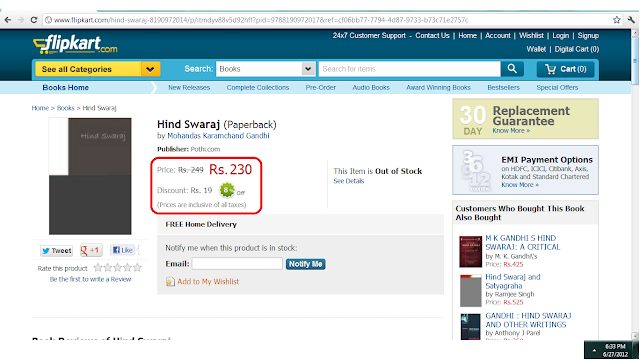Reload the page with refresh icon
The height and width of the screenshot is (361, 640).
pos(34,20)
